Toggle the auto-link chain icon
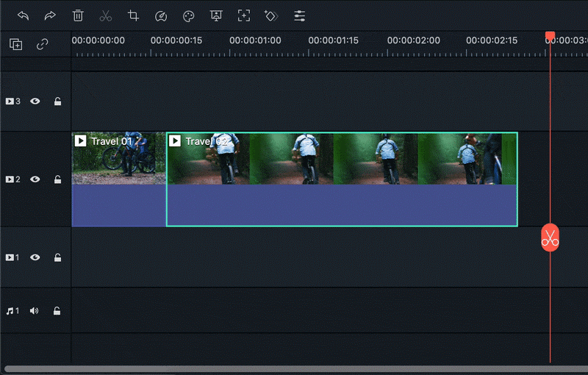This screenshot has width=588, height=375. (43, 44)
